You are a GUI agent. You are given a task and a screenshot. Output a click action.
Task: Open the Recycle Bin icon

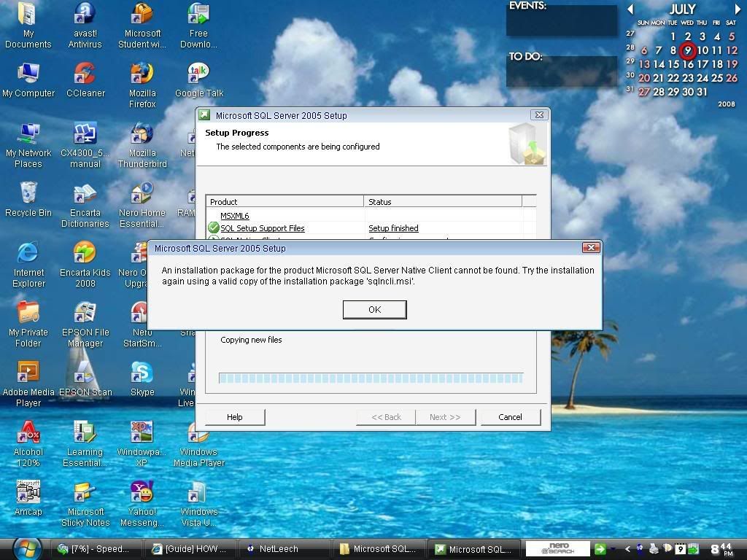tap(28, 194)
